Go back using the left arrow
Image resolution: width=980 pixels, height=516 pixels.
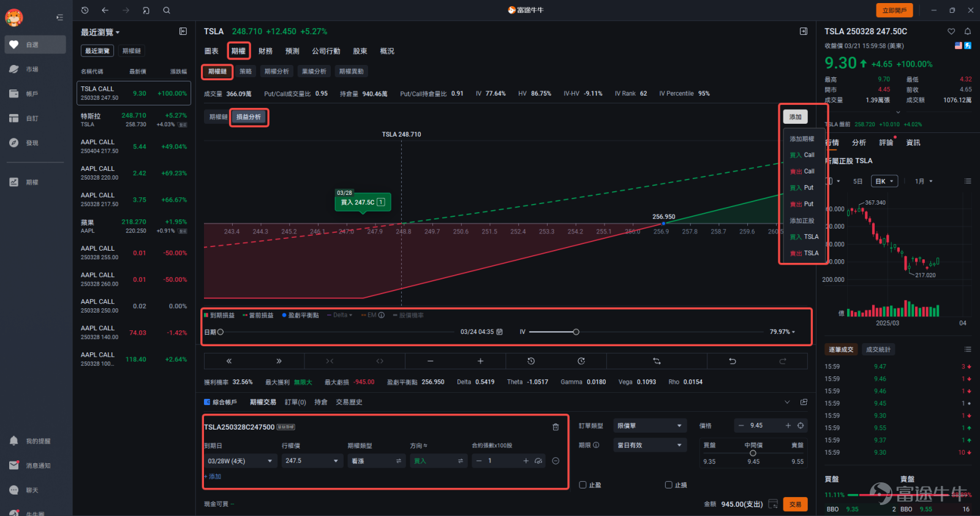tap(105, 10)
